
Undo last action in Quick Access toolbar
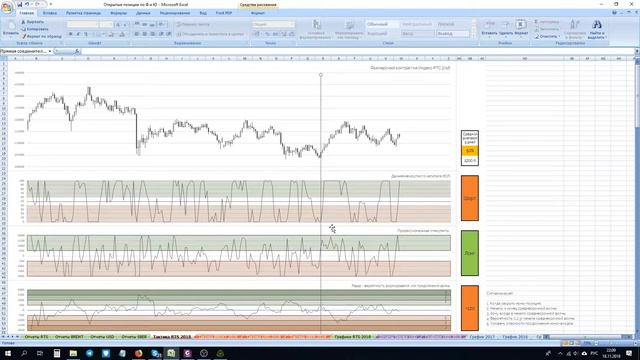pyautogui.click(x=27, y=4)
